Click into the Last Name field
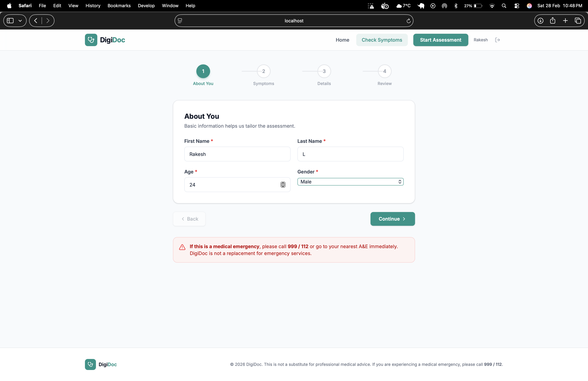Image resolution: width=588 pixels, height=381 pixels. click(x=350, y=154)
